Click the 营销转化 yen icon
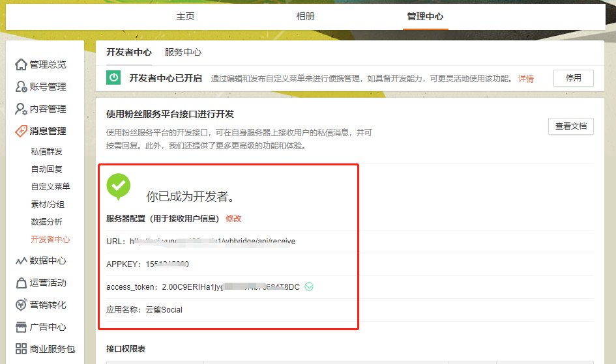The height and width of the screenshot is (364, 616). click(x=22, y=305)
